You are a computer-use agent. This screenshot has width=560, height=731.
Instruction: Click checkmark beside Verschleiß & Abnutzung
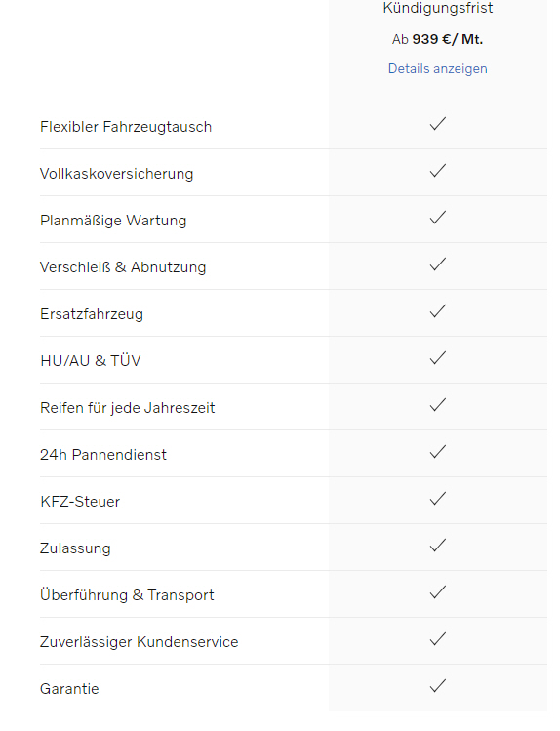pyautogui.click(x=438, y=264)
